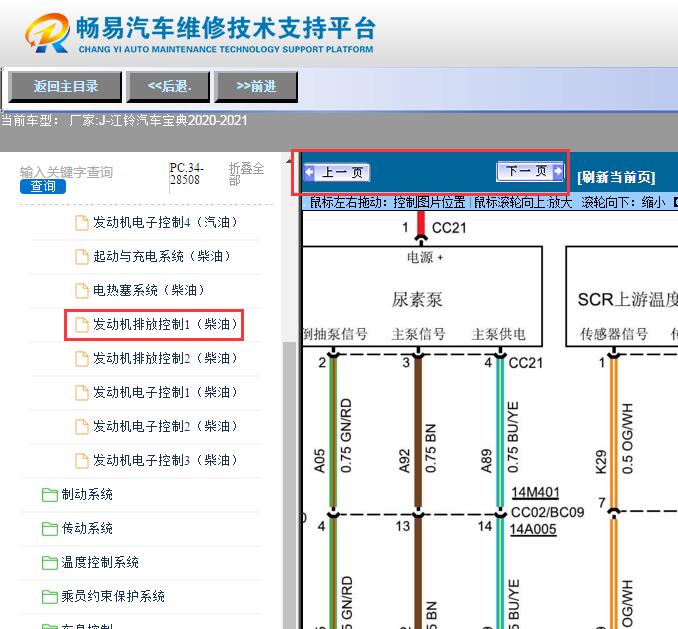Click the 主泵信号 pin label
This screenshot has height=629, width=678.
(x=418, y=334)
